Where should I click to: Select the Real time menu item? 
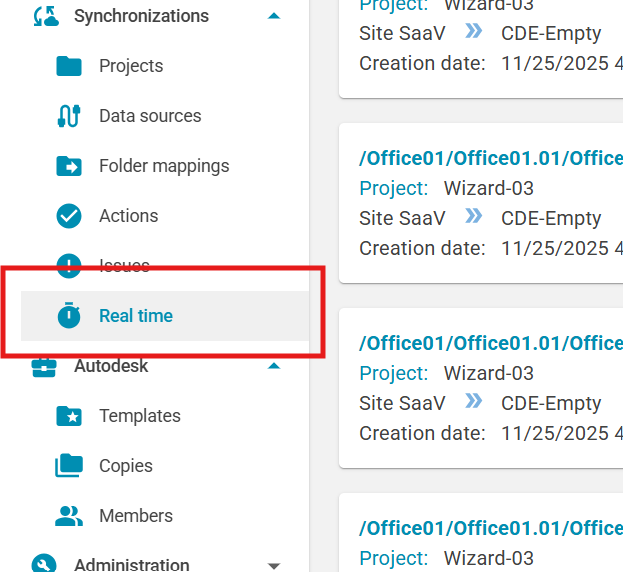point(165,316)
